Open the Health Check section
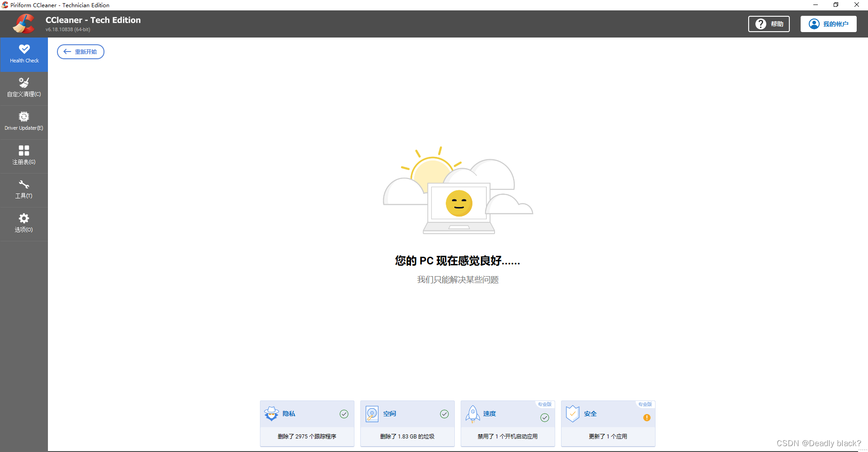The width and height of the screenshot is (868, 452). [x=24, y=55]
